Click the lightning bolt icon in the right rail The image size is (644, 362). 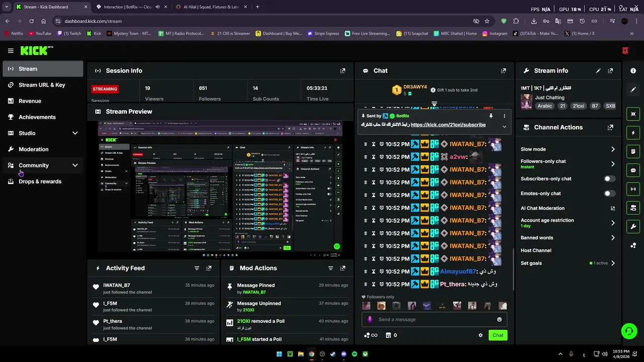[633, 133]
